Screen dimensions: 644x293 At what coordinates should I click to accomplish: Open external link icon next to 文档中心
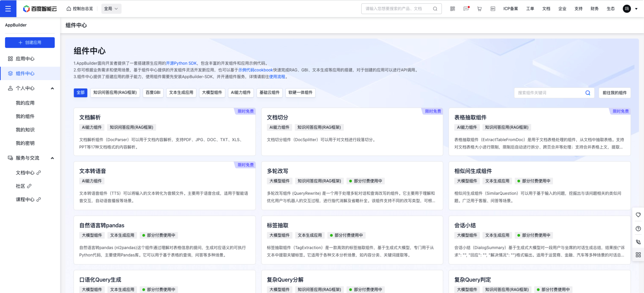coord(38,173)
